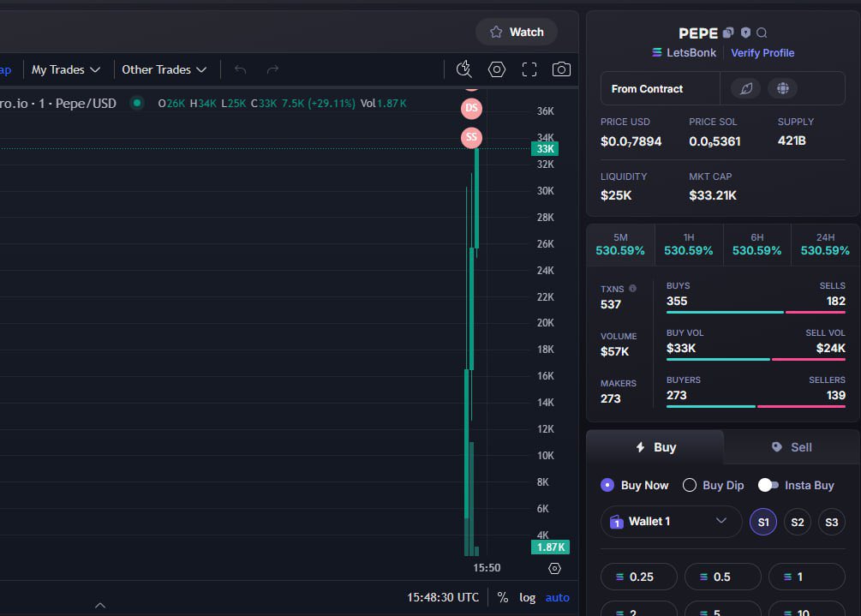
Task: Click the PRICE SOL value
Action: point(715,141)
